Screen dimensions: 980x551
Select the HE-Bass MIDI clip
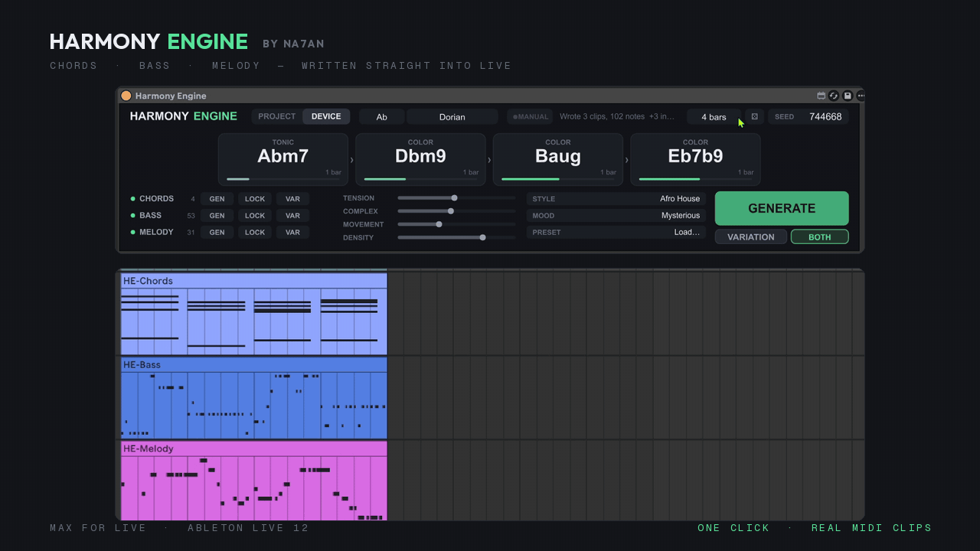click(254, 398)
